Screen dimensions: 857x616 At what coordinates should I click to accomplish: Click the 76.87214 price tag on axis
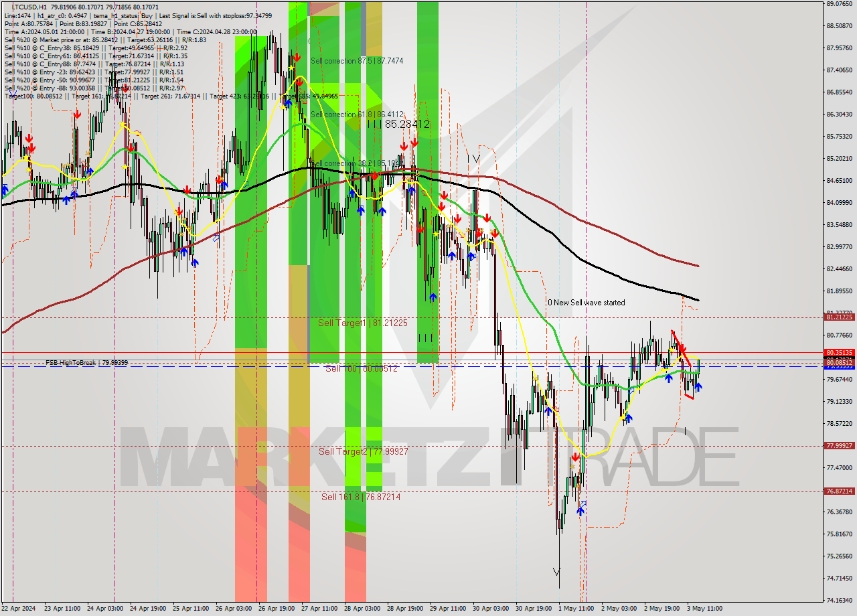[839, 491]
